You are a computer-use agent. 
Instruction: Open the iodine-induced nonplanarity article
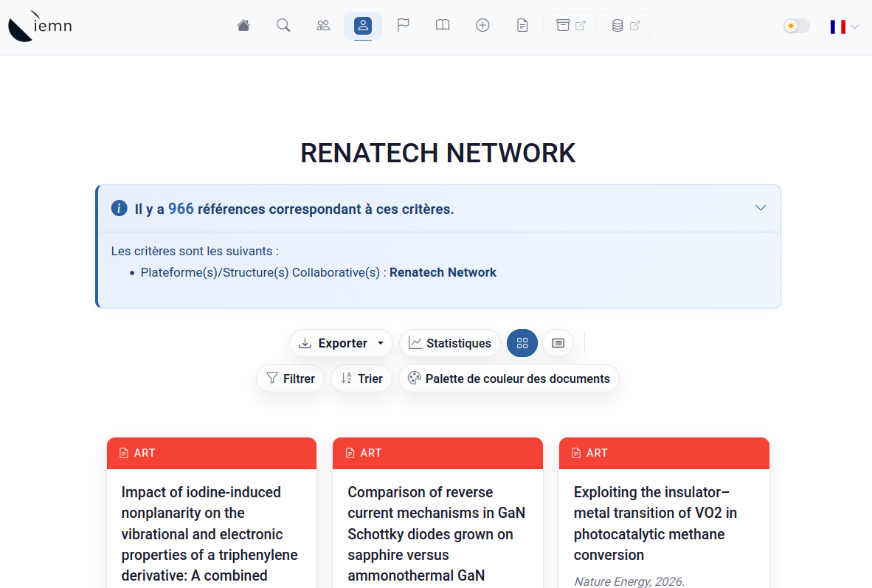pos(210,534)
